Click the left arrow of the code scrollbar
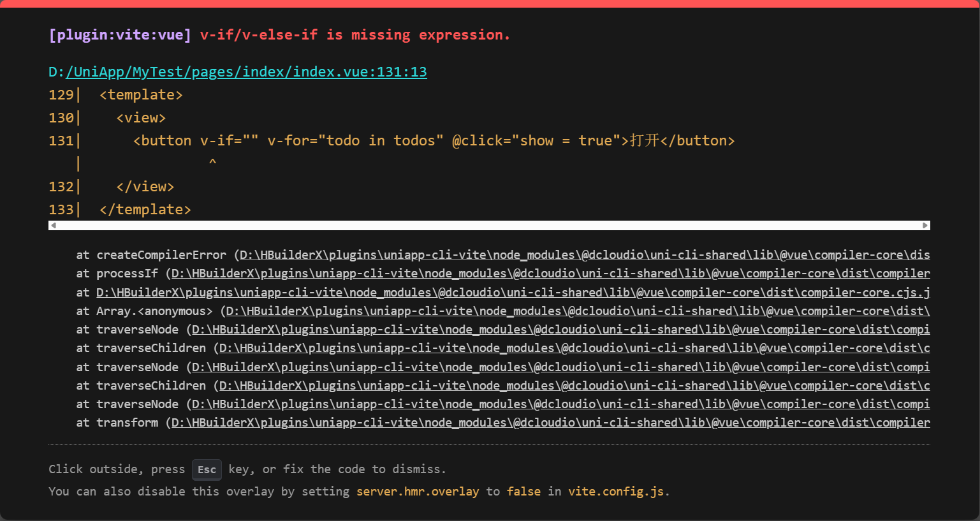Screen dimensions: 980x521 54,225
